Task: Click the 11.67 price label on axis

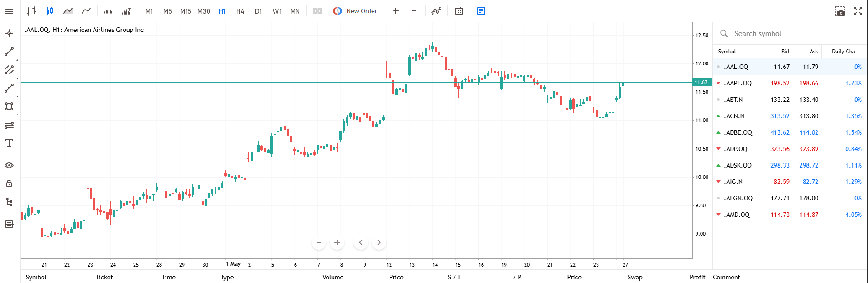Action: (x=702, y=82)
